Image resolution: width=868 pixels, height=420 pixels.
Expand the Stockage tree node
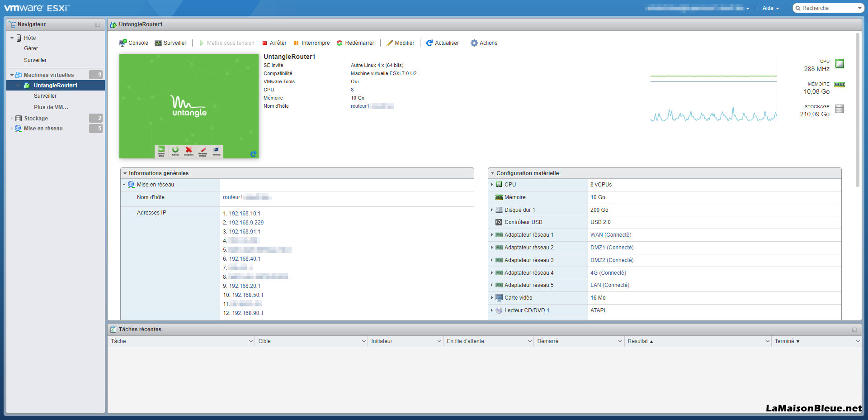[x=12, y=119]
